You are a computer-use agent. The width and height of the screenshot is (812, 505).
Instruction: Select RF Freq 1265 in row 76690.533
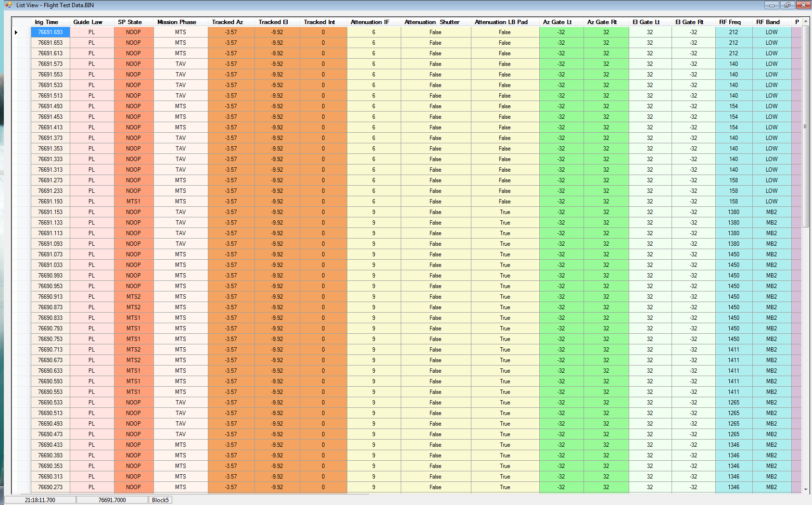[x=734, y=403]
